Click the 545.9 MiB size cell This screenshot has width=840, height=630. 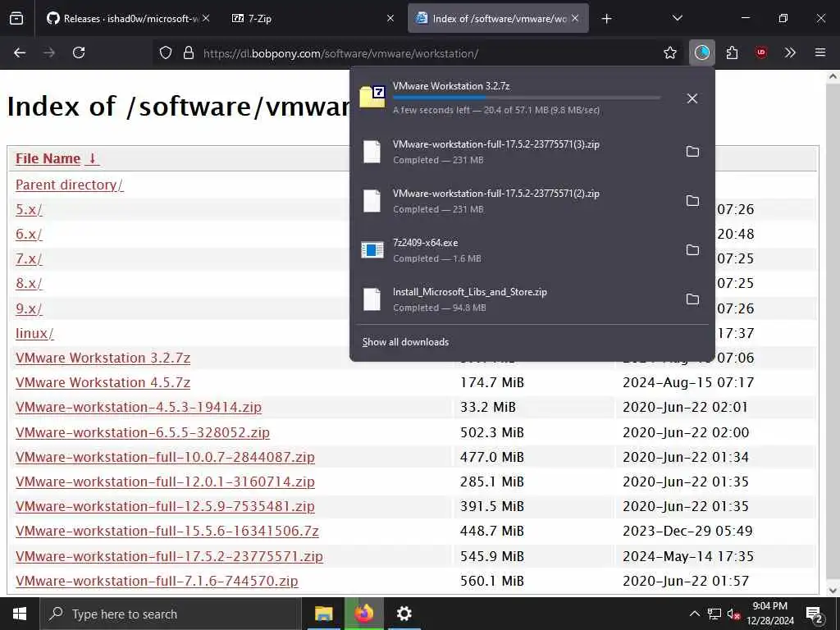(492, 556)
